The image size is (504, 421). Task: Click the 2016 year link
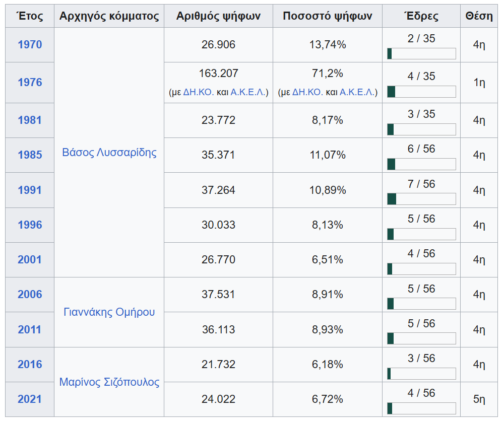pyautogui.click(x=30, y=365)
